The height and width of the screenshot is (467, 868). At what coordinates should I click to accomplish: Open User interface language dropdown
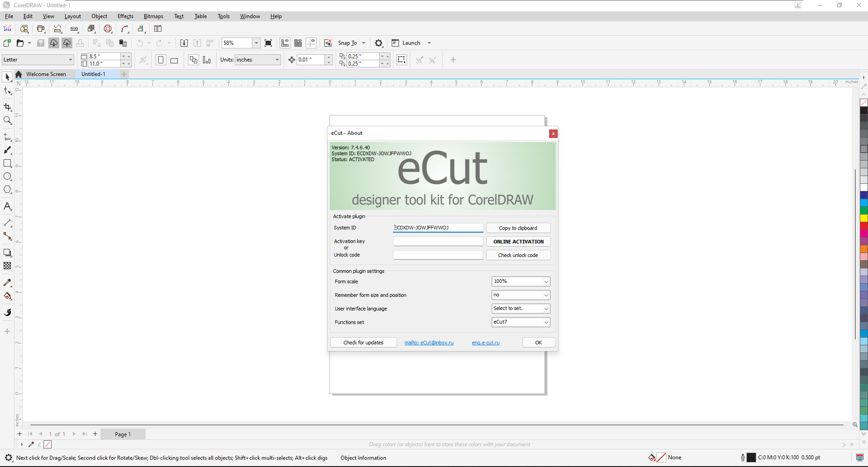click(x=546, y=309)
